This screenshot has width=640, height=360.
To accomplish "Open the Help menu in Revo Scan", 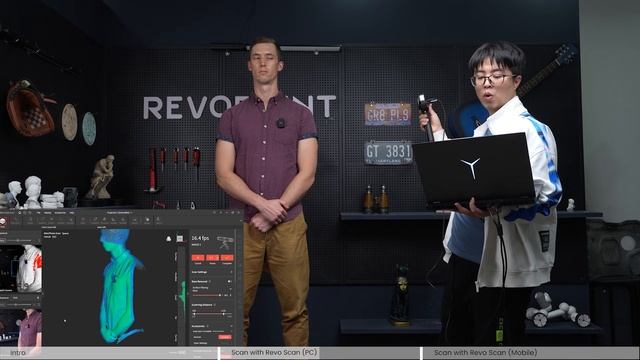I will point(72,213).
